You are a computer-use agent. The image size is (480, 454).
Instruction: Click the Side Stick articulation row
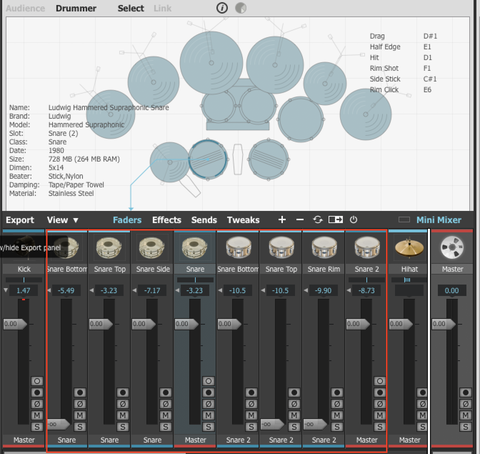pos(403,79)
